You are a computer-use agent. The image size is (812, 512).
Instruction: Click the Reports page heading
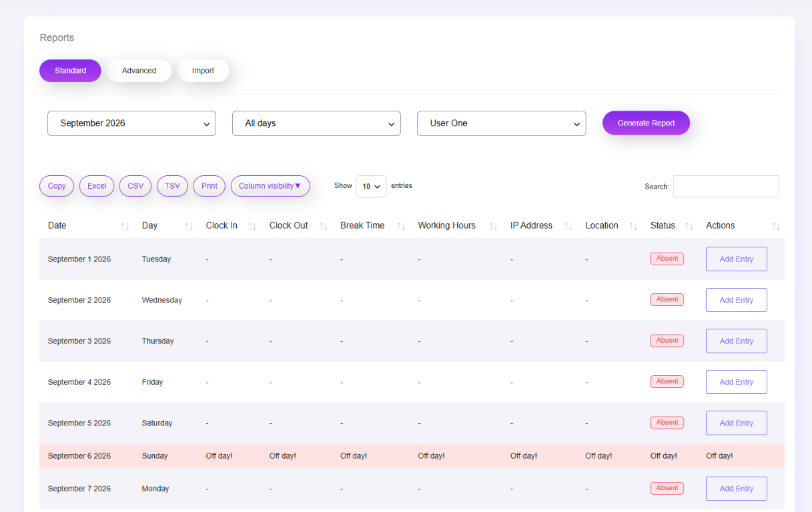pos(57,38)
